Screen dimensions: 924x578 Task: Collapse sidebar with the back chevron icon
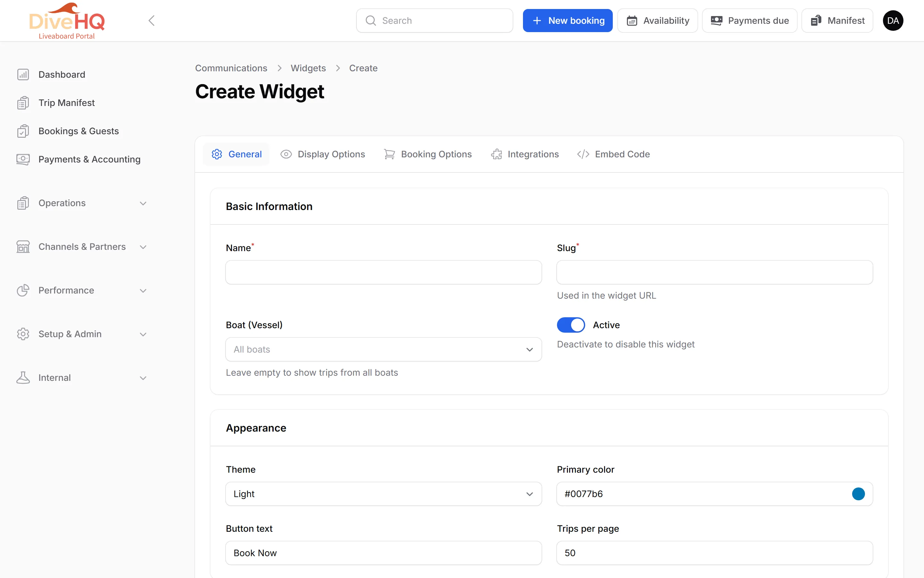click(x=151, y=21)
